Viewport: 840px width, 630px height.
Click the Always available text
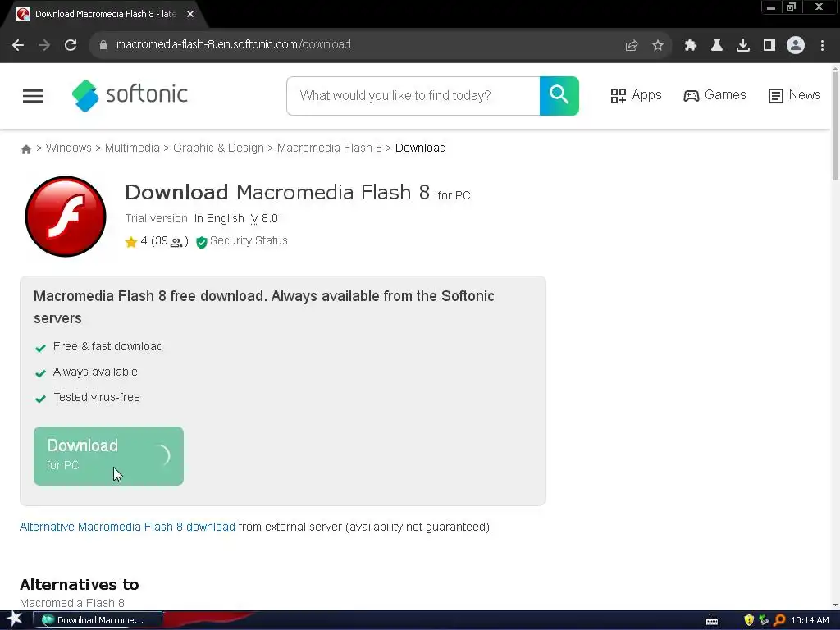click(x=95, y=372)
